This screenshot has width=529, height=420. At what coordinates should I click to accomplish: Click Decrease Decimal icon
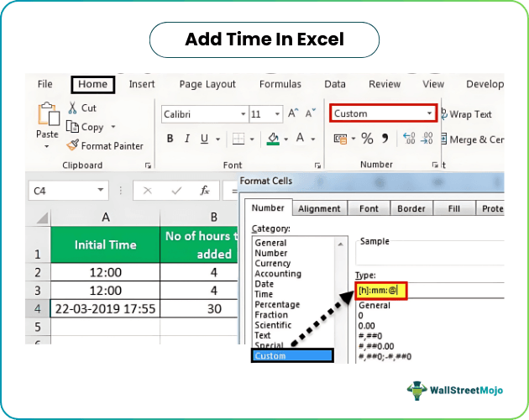(x=427, y=139)
